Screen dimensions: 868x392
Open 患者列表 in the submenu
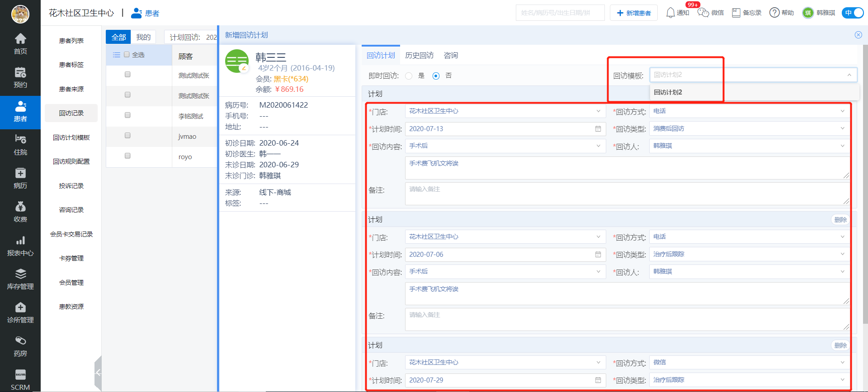(71, 41)
